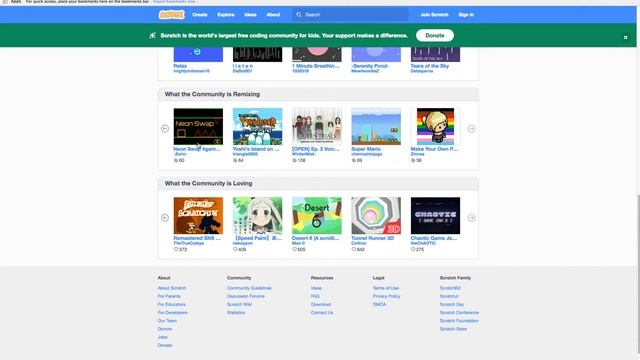Click the Scratch logo in the navigation bar

171,15
